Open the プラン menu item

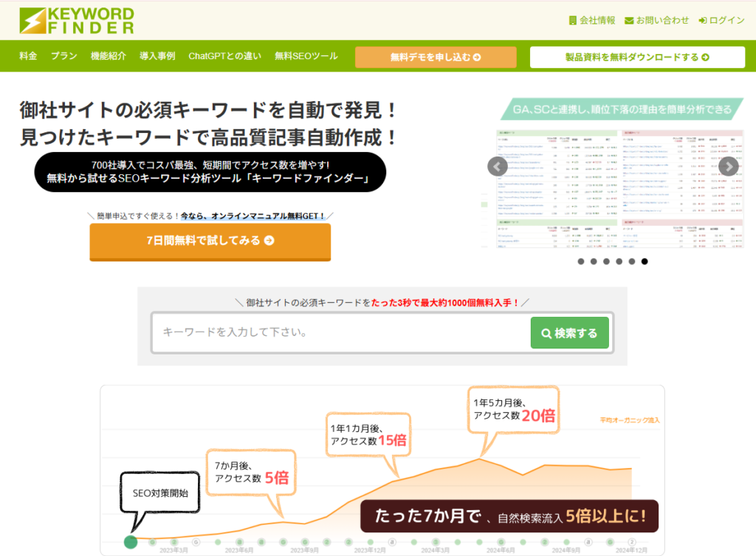click(64, 56)
